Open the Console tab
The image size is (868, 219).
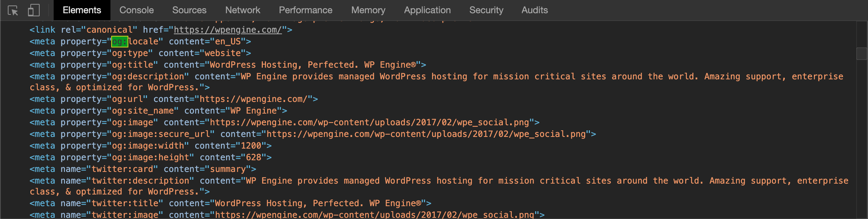coord(136,10)
